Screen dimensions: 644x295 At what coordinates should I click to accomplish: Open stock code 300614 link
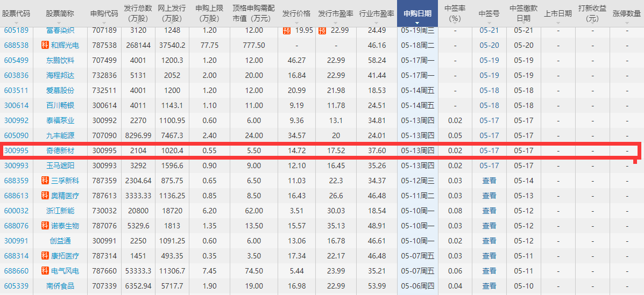tap(16, 105)
